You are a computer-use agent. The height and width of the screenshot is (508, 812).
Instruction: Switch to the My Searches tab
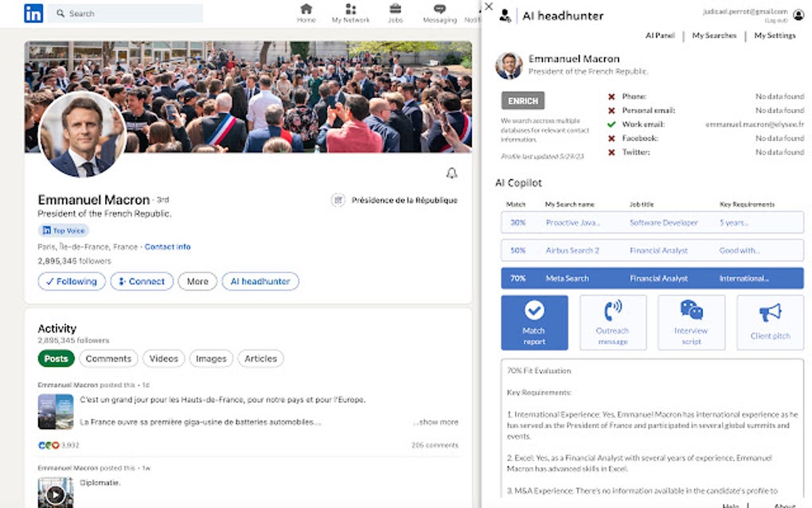(713, 36)
